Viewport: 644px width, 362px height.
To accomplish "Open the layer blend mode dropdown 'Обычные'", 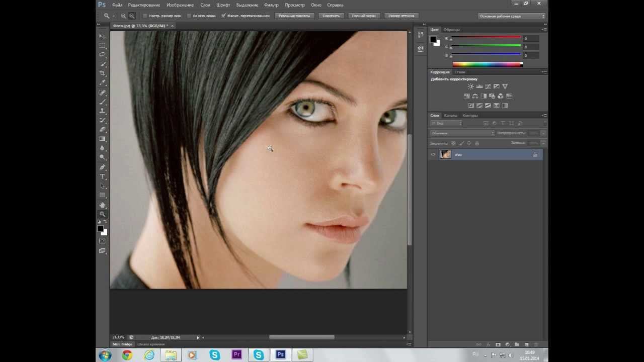I will (x=462, y=133).
